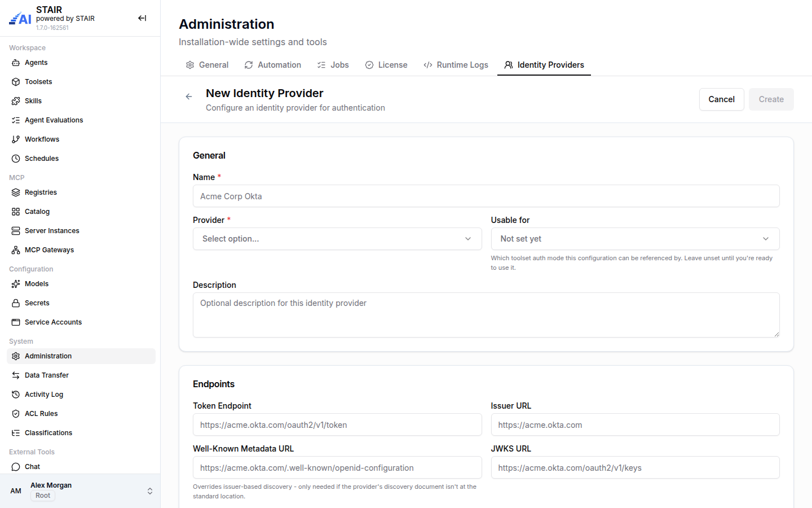Open Service Accounts page
Screen dimensions: 812x508
[81, 322]
